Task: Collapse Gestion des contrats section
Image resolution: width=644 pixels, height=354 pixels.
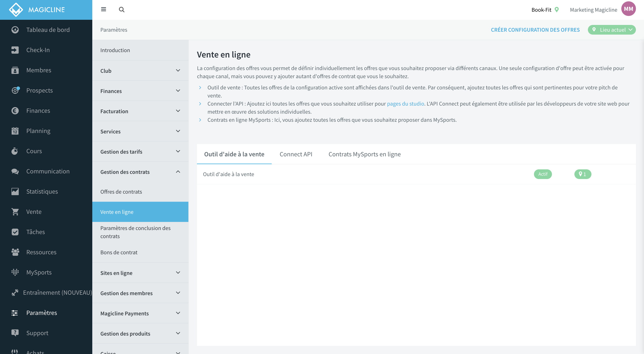Action: (140, 172)
